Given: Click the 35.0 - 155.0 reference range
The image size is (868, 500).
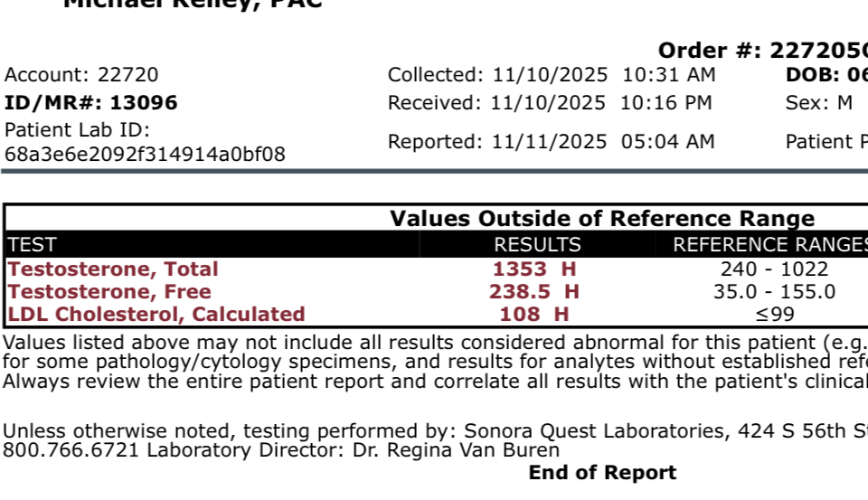Looking at the screenshot, I should [774, 291].
